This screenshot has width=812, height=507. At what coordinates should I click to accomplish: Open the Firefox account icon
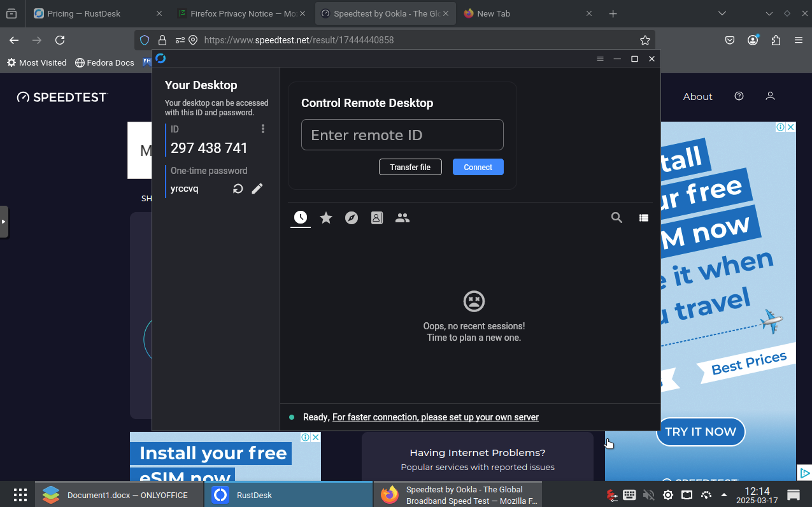pyautogui.click(x=753, y=40)
